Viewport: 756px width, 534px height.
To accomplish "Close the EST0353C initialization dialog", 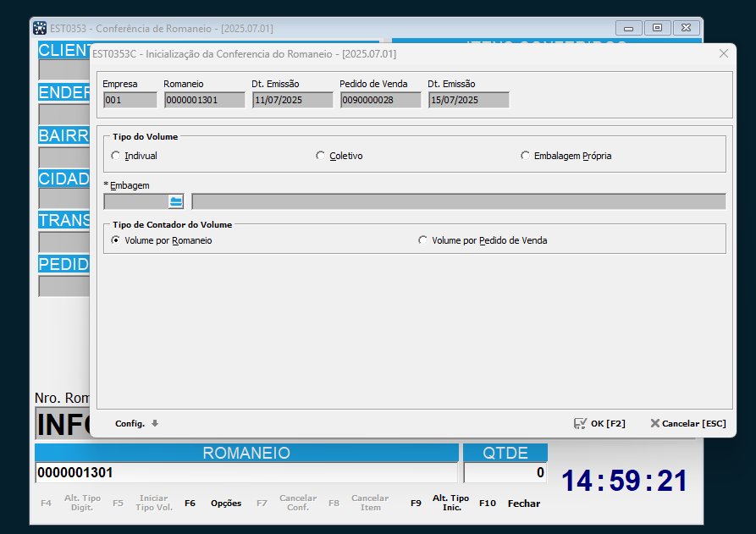I will 724,53.
